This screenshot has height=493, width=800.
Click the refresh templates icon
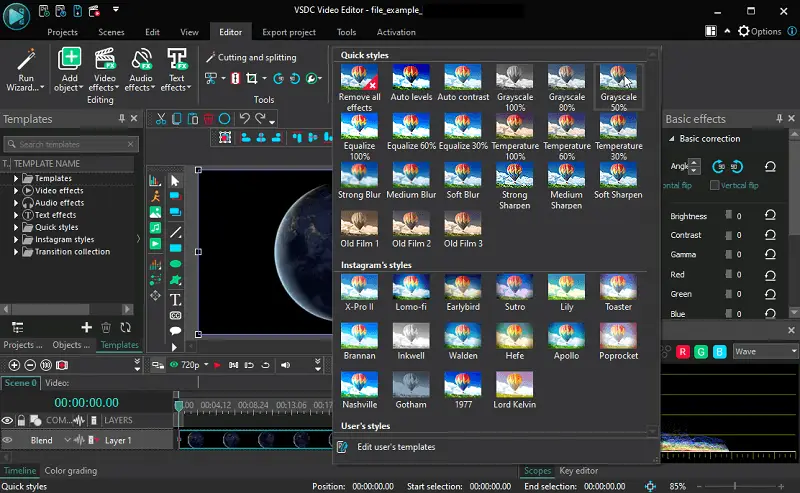tap(126, 327)
